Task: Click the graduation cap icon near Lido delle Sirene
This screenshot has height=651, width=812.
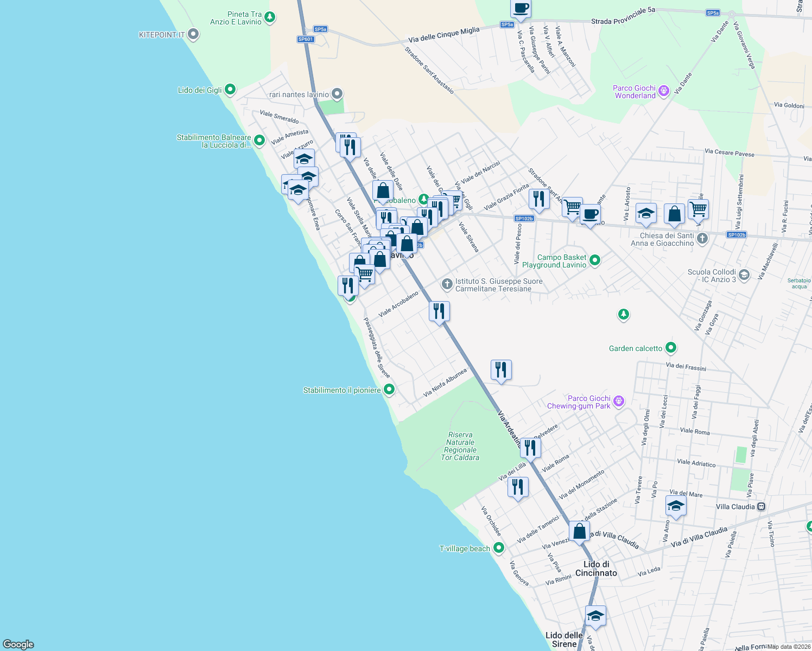Action: [595, 615]
